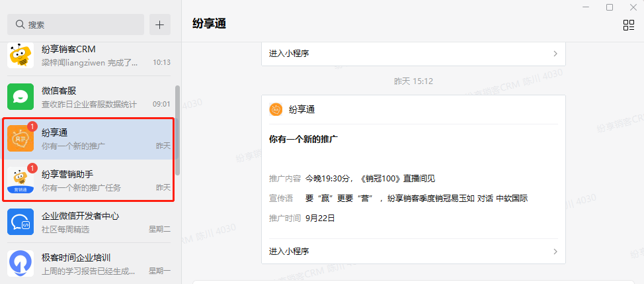
Task: Close the window
Action: (633, 7)
